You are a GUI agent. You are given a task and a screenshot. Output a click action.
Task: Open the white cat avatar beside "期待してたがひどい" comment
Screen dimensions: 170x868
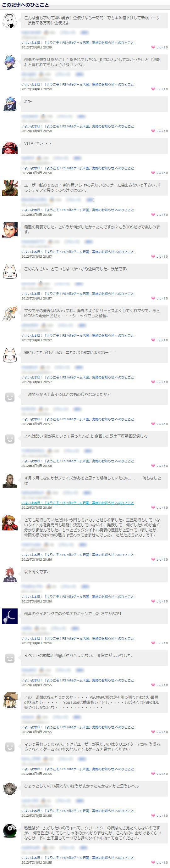tap(10, 356)
